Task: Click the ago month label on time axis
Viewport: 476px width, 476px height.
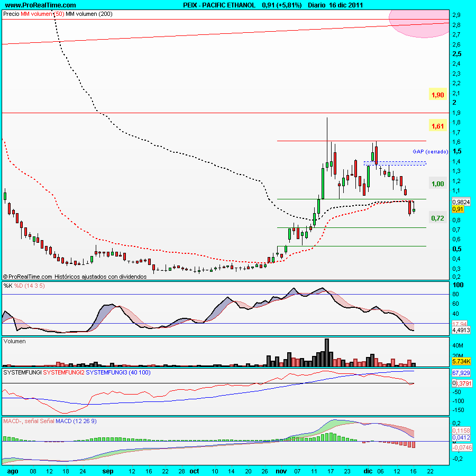Action: [13, 471]
